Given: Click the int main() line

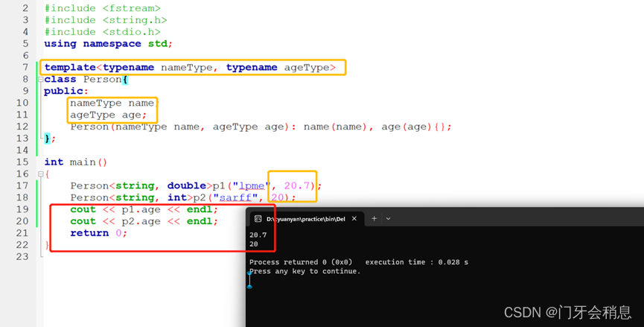Looking at the screenshot, I should 76,162.
